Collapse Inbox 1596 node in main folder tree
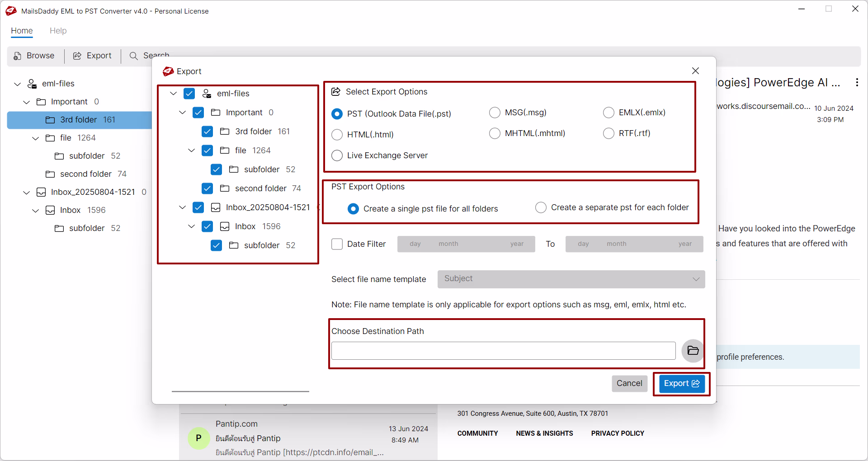The height and width of the screenshot is (461, 868). (35, 211)
